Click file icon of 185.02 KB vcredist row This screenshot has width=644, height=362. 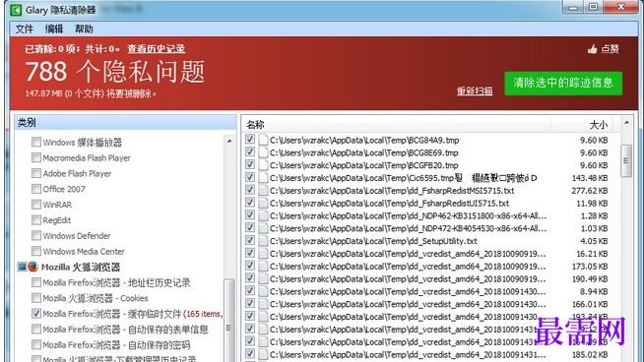pos(263,354)
